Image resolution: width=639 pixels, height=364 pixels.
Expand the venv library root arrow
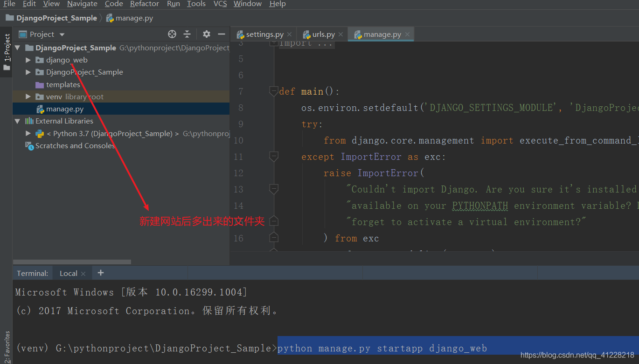coord(28,97)
